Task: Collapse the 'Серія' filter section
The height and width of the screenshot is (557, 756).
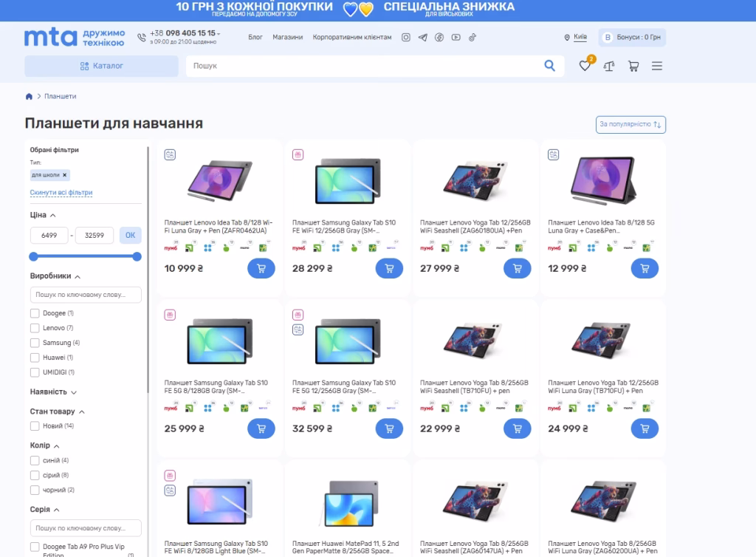Action: click(44, 510)
